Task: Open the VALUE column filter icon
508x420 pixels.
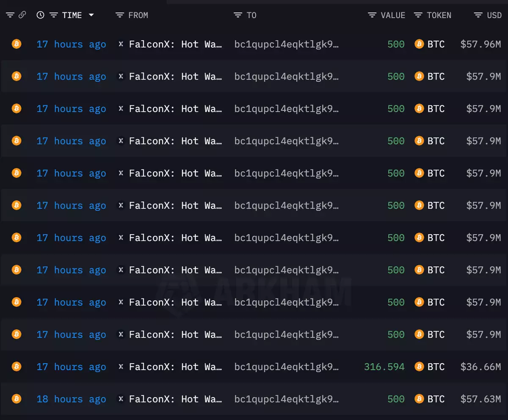Action: (x=372, y=15)
